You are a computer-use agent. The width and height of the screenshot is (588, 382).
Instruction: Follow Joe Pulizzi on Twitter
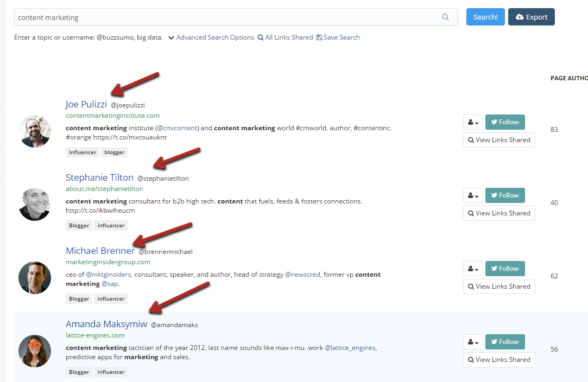click(x=505, y=122)
